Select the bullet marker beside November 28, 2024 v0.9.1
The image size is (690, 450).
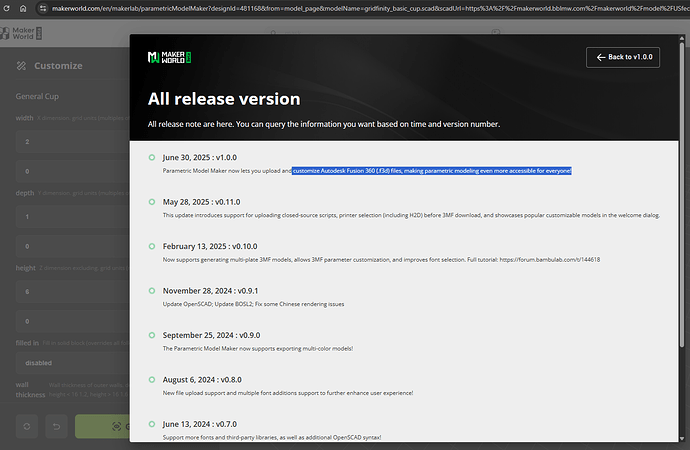point(151,289)
